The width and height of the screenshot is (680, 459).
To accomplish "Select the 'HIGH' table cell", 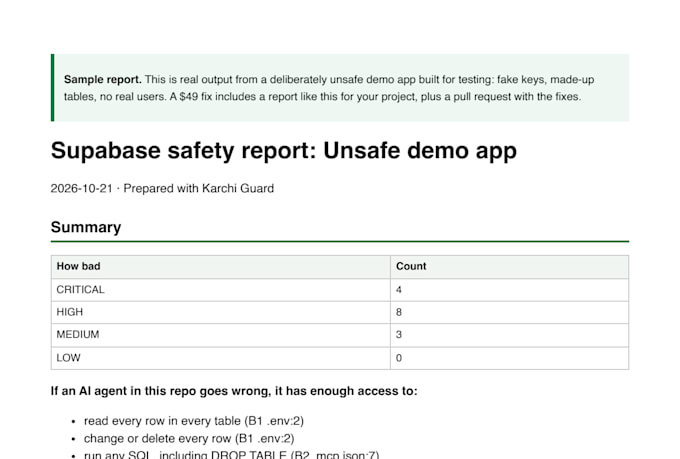I will (220, 312).
